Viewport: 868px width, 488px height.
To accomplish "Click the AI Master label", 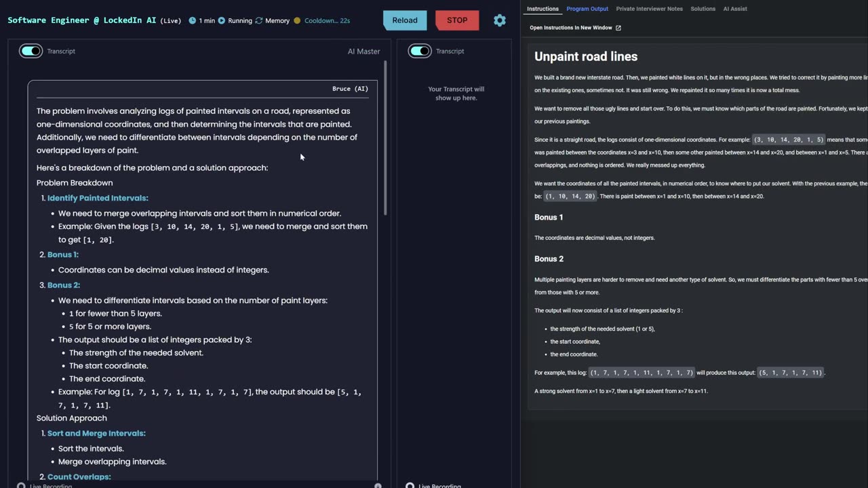I will pyautogui.click(x=363, y=52).
